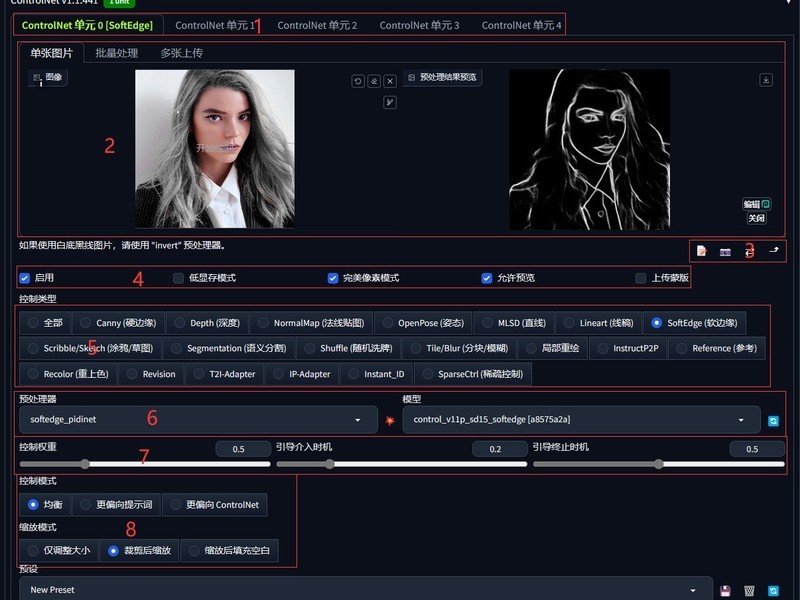Download the preprocessor preview image
This screenshot has height=600, width=800.
766,80
